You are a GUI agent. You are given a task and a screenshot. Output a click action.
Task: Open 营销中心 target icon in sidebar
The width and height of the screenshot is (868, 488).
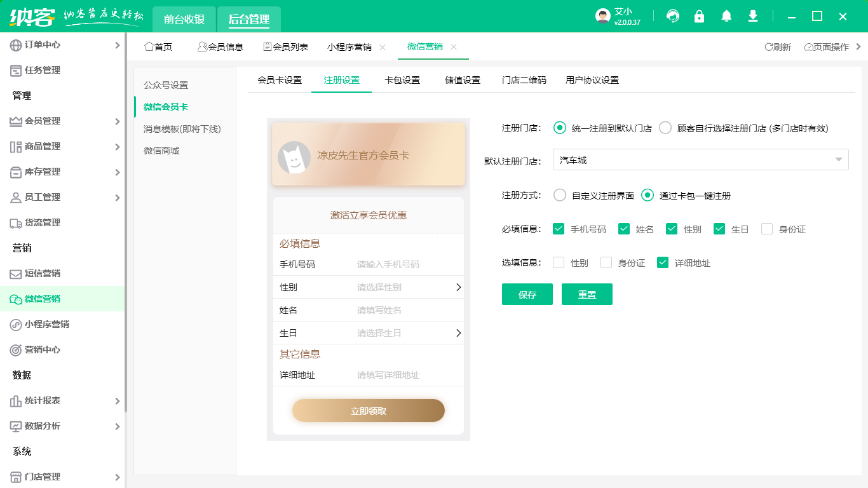click(16, 350)
